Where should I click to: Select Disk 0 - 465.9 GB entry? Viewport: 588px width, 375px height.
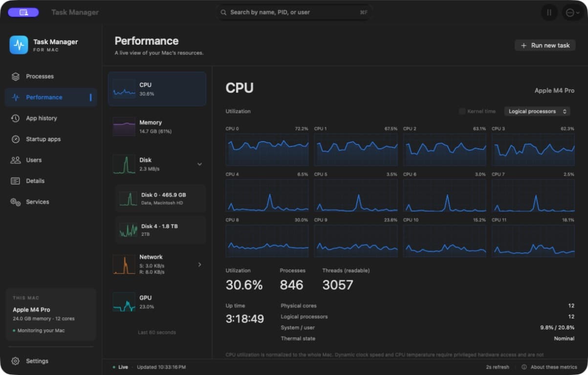click(x=160, y=198)
